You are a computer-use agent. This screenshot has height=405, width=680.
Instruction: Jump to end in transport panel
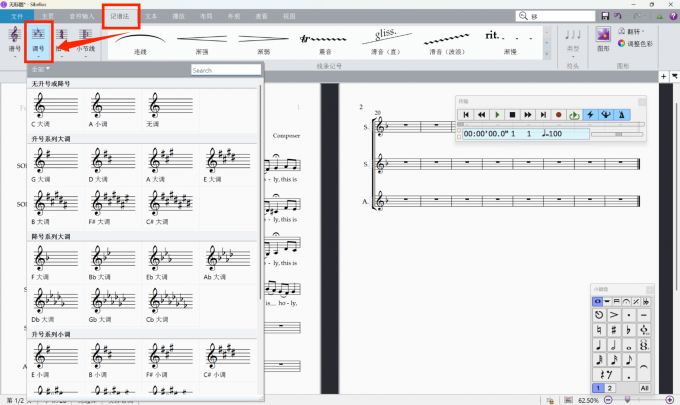click(543, 114)
